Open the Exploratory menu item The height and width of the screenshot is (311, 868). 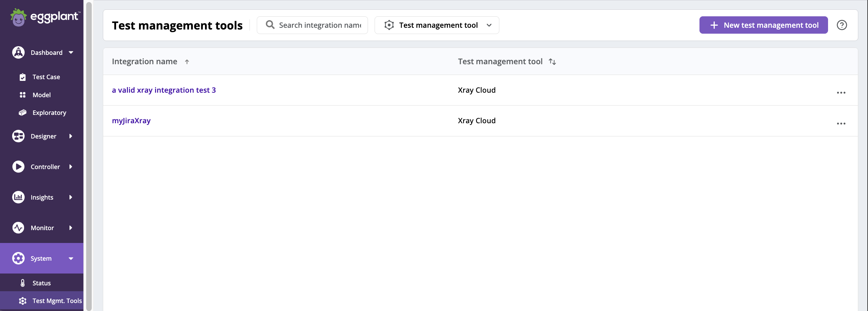49,113
